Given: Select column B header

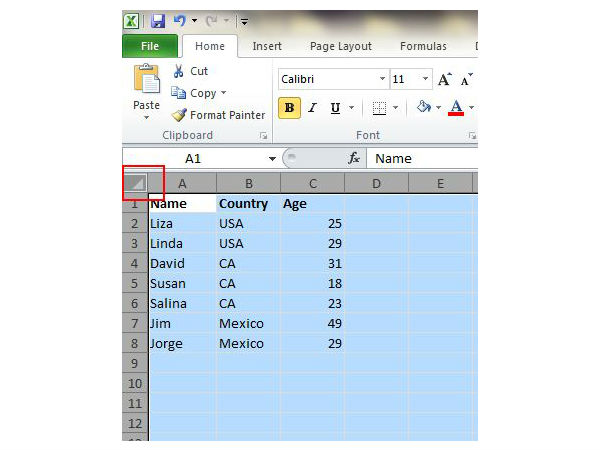Looking at the screenshot, I should point(248,183).
